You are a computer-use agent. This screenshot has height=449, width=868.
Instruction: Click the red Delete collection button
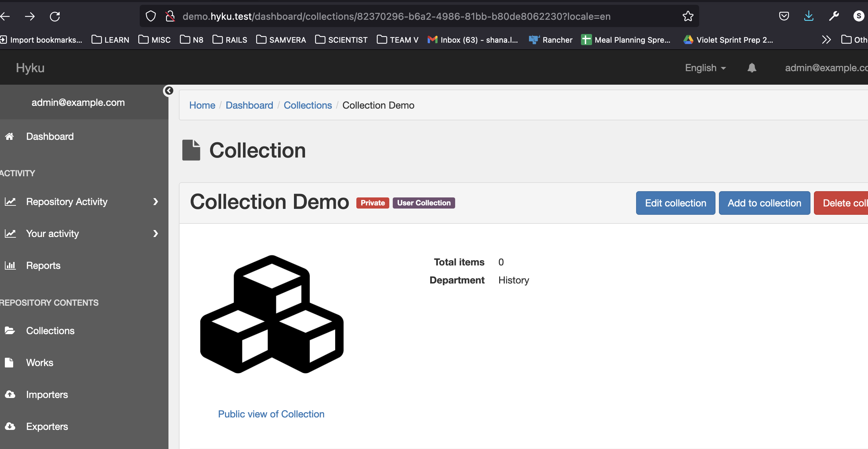[x=841, y=203]
